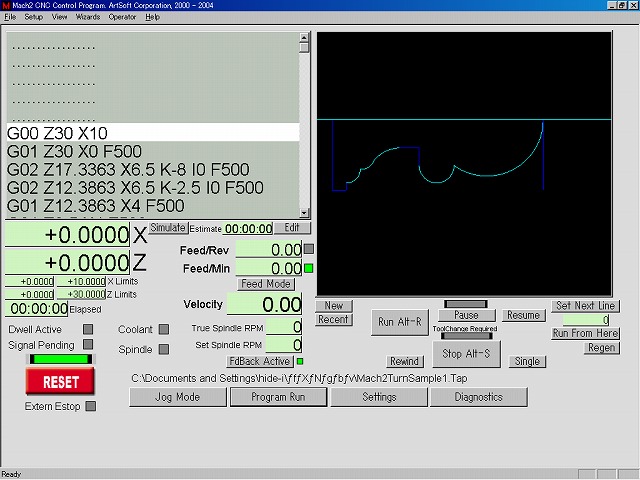
Task: Switch to the Settings screen
Action: click(379, 397)
